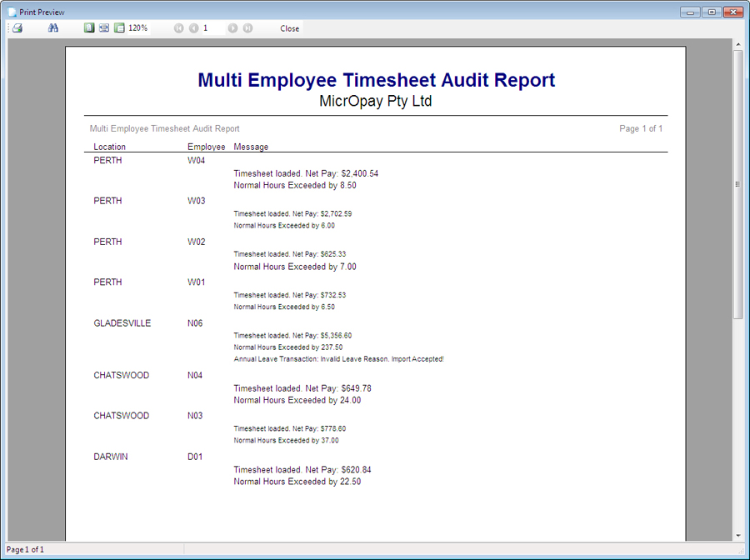Minimize the Print Preview window

click(689, 12)
